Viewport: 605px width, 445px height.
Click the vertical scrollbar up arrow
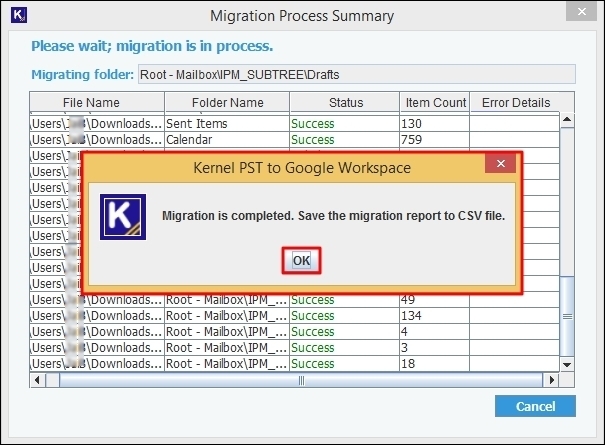pos(567,119)
